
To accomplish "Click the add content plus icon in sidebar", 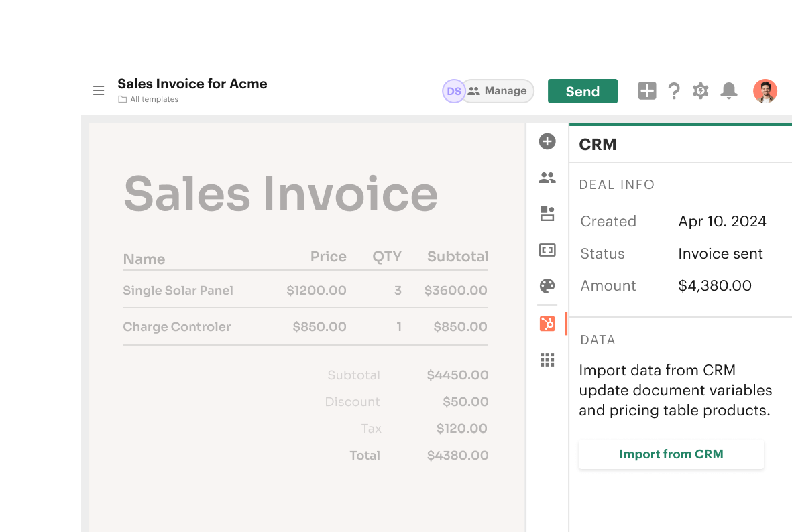I will point(547,141).
